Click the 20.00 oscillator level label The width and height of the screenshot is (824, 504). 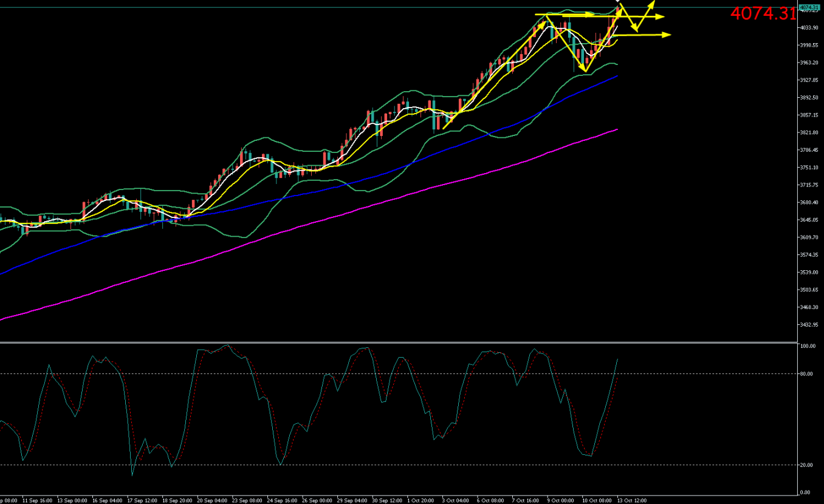coord(807,465)
